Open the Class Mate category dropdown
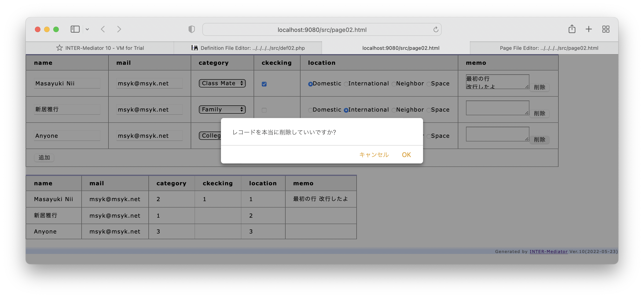Screen dimensions: 644x298 pos(222,83)
